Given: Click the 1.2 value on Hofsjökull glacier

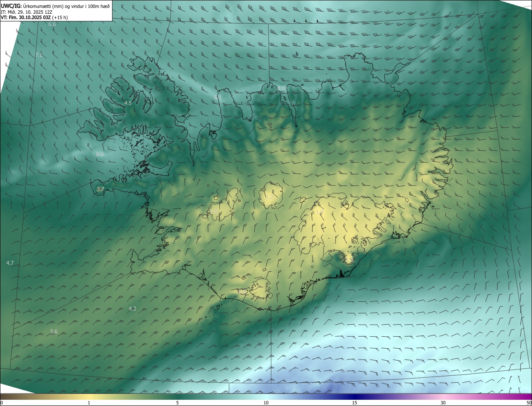Looking at the screenshot, I should pyautogui.click(x=270, y=197).
